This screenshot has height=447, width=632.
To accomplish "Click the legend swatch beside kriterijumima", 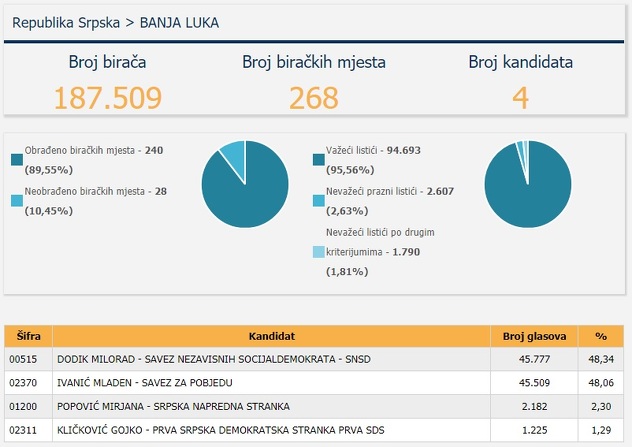I will (319, 252).
